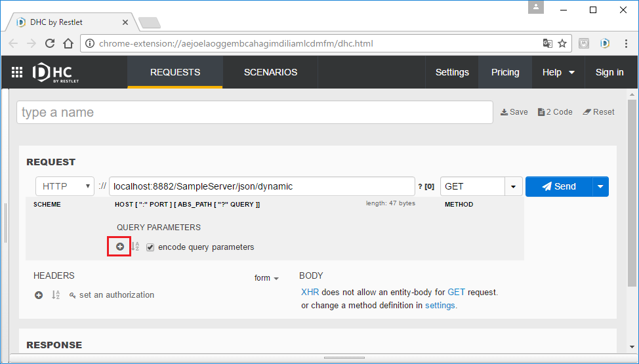Follow the GET link in BODY text

[x=456, y=293]
